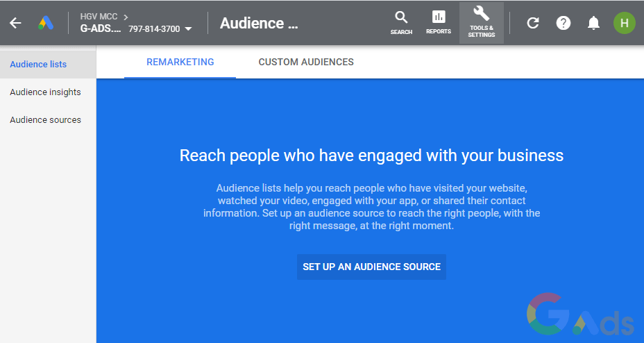Open the Search tool icon
644x343 pixels.
coord(401,23)
